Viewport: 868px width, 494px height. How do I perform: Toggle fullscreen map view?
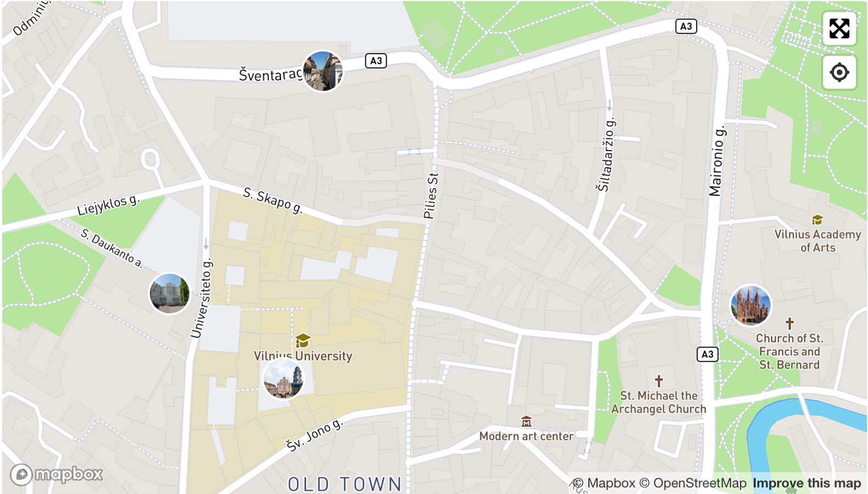click(x=839, y=29)
